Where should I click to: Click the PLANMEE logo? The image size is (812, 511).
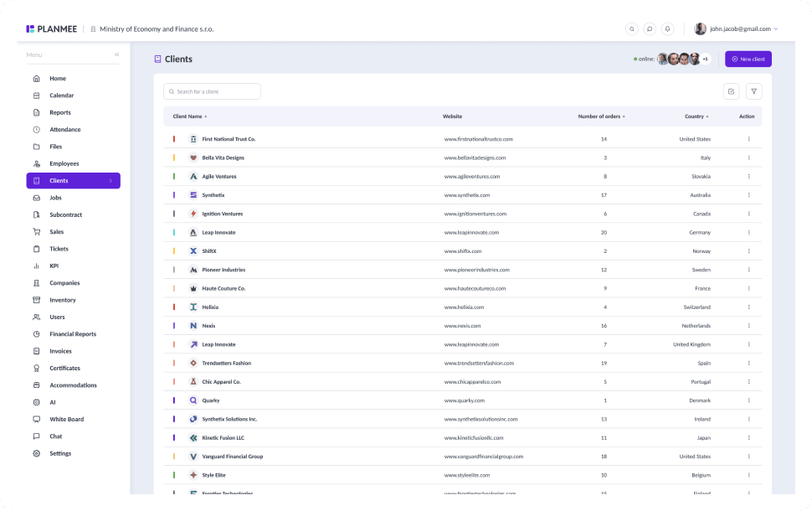(51, 29)
